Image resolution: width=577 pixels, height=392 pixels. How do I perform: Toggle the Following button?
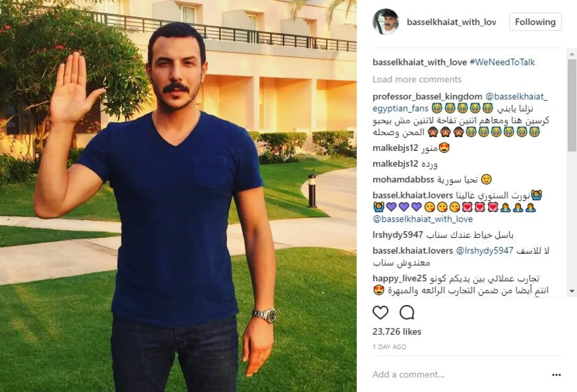coord(535,22)
